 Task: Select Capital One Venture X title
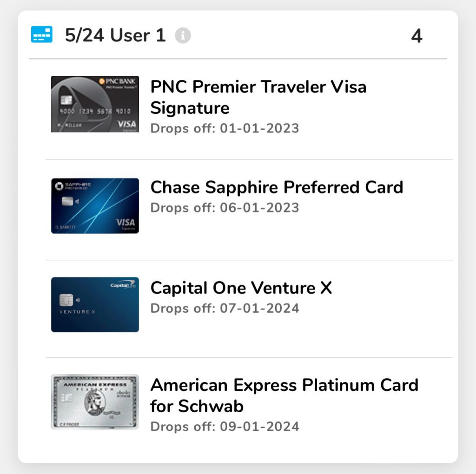click(241, 288)
